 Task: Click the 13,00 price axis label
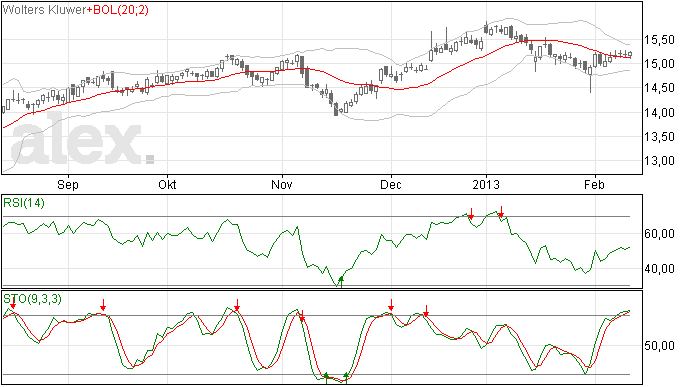[659, 161]
